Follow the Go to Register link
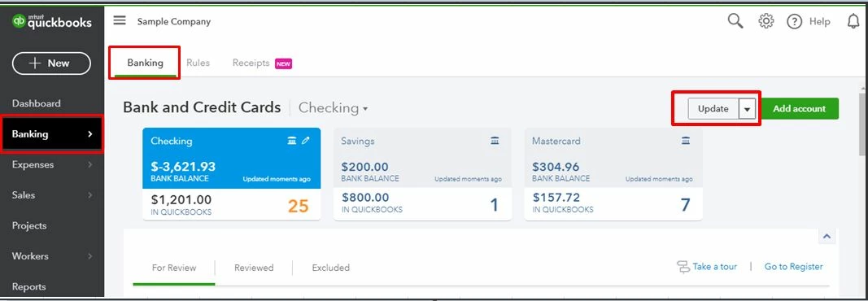This screenshot has height=301, width=868. (x=793, y=267)
